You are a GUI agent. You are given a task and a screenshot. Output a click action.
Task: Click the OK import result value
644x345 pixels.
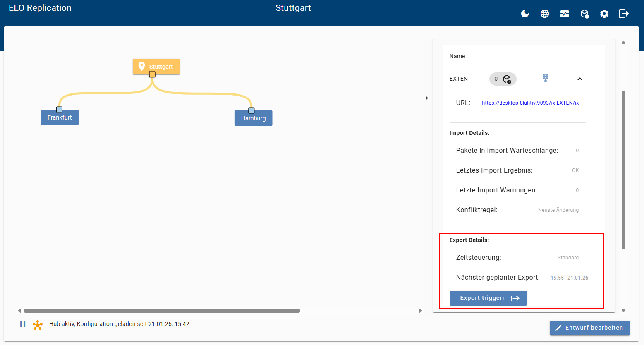575,170
